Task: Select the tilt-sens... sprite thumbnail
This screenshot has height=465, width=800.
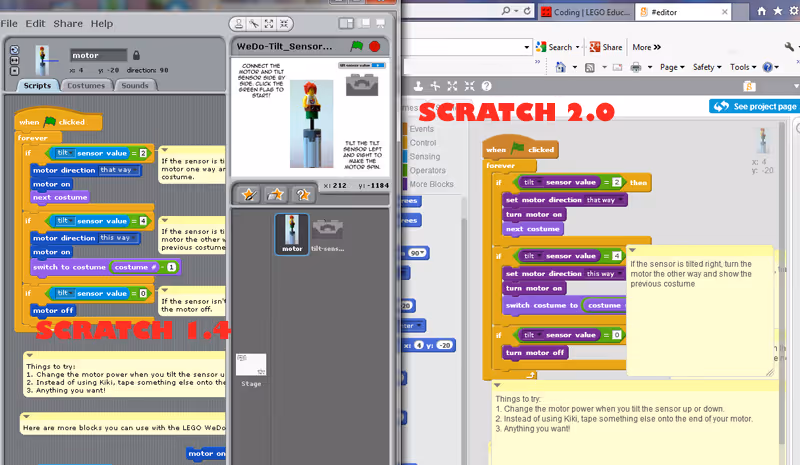Action: point(328,235)
